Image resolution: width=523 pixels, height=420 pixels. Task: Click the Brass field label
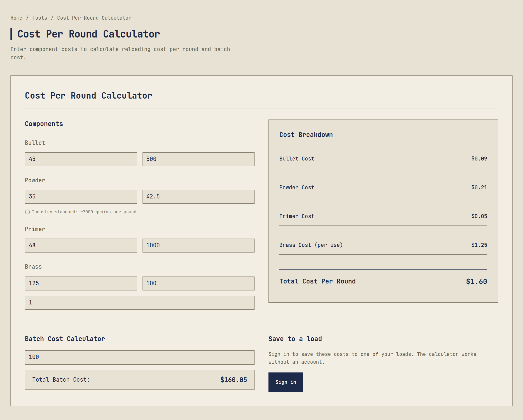point(33,267)
